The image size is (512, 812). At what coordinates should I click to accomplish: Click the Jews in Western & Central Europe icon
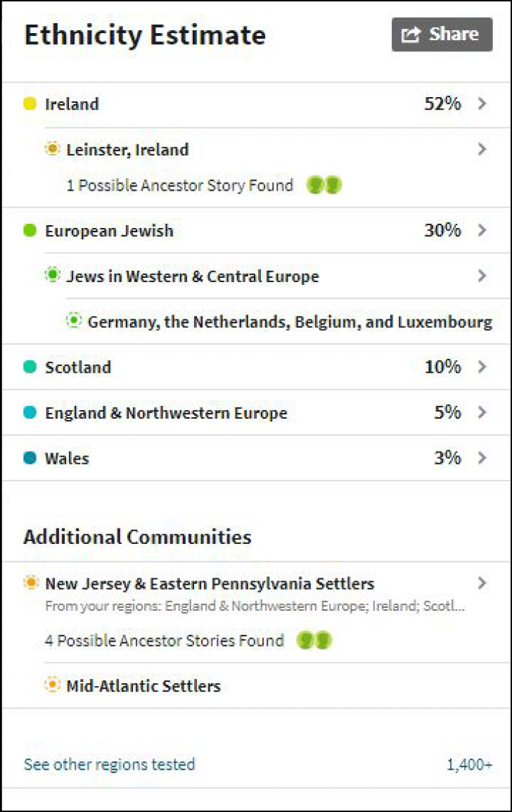click(52, 276)
